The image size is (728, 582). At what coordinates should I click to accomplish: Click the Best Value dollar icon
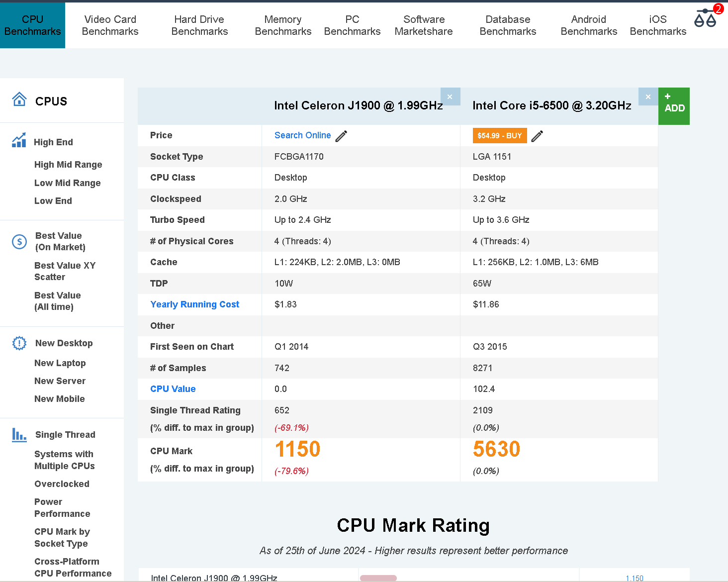(19, 242)
